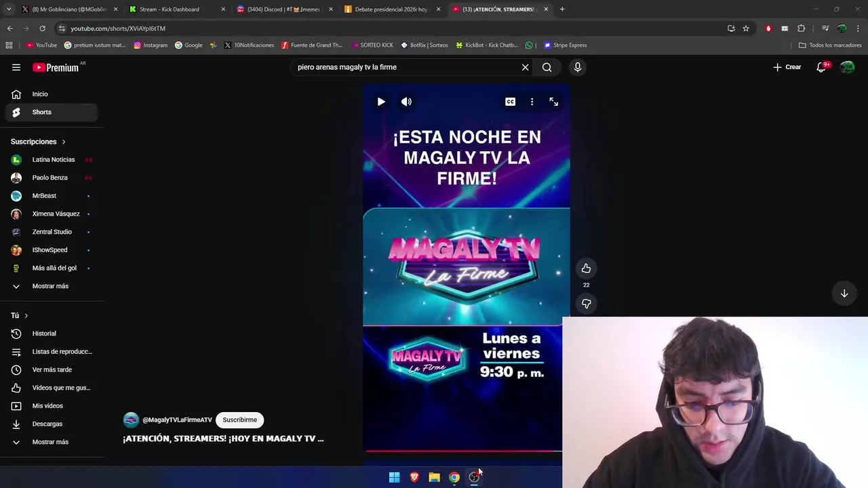
Task: Bookmark this page with the star
Action: (746, 28)
